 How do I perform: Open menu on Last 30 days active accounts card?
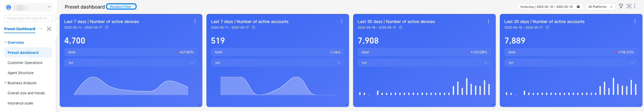pos(635,21)
